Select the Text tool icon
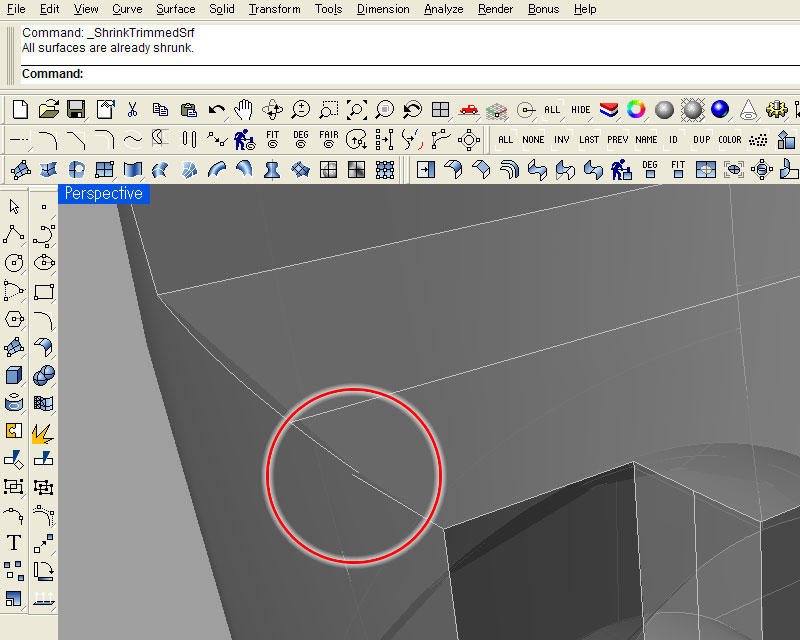800x640 pixels. pyautogui.click(x=14, y=543)
